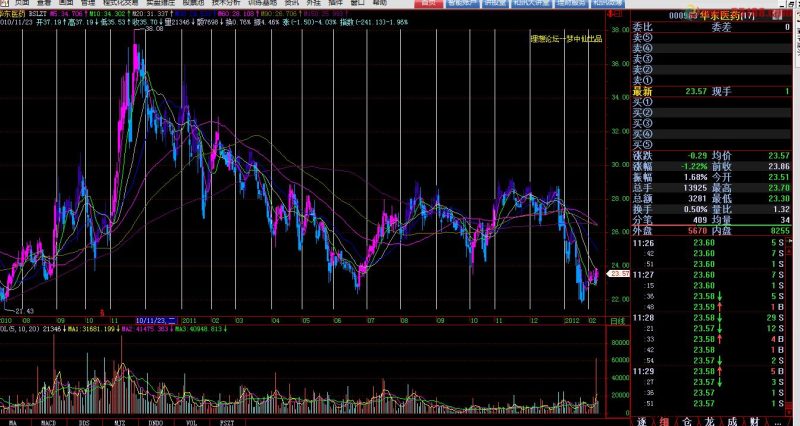Screen dimensions: 800x426
Task: Select the 仓 tab in quote panel
Action: [687, 421]
